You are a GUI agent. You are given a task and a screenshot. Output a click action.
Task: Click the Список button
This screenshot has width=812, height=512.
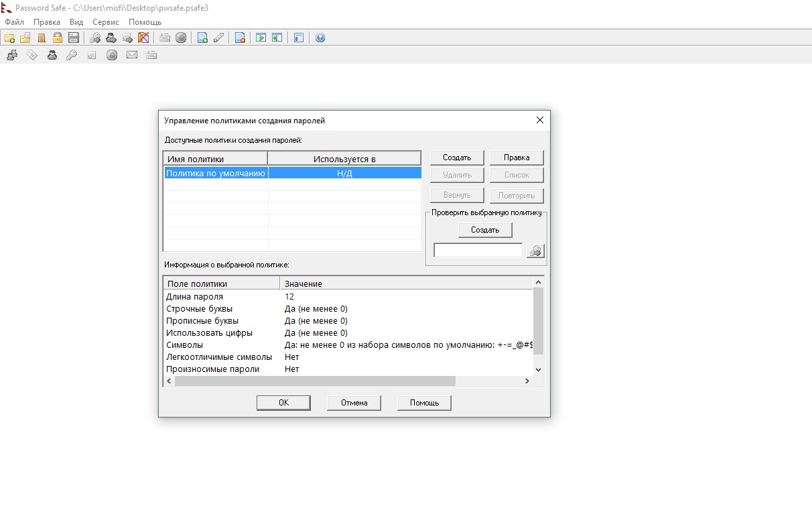pyautogui.click(x=517, y=175)
